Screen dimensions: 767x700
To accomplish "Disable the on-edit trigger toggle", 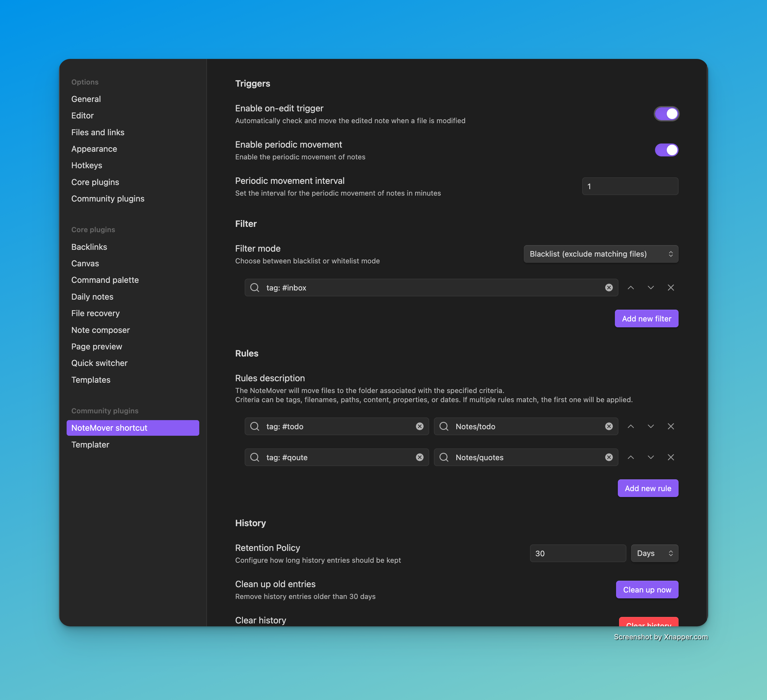I will tap(666, 114).
